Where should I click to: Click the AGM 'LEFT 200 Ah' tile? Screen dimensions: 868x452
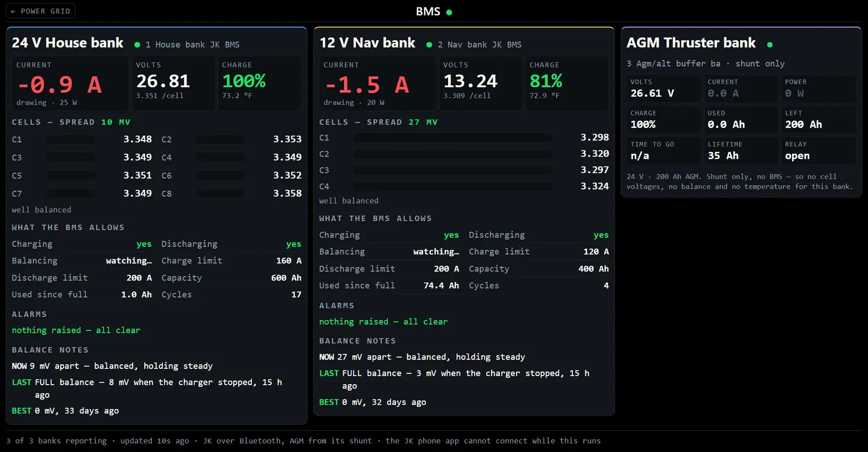point(818,119)
